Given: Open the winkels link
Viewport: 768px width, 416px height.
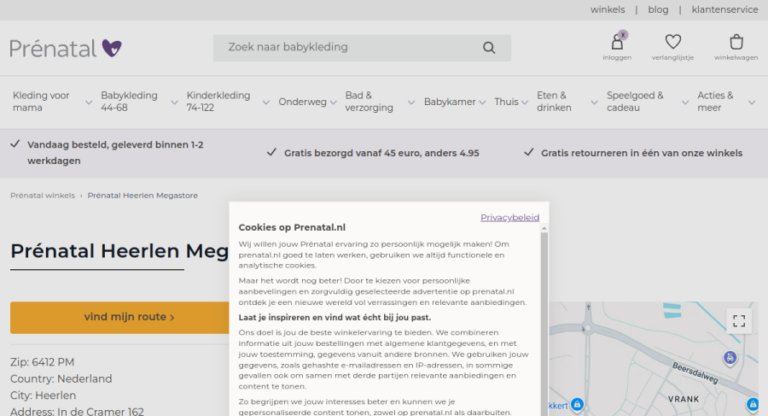Looking at the screenshot, I should pyautogui.click(x=607, y=10).
